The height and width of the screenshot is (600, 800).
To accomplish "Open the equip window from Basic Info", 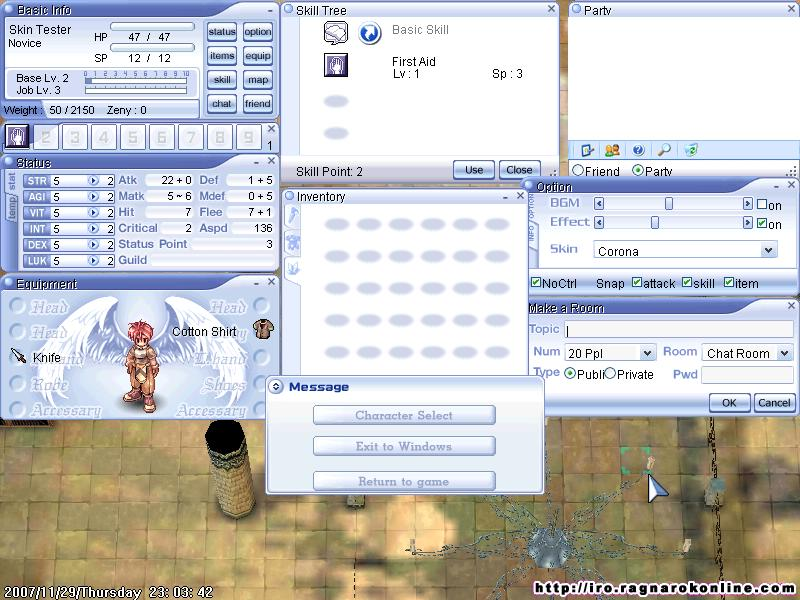I will pyautogui.click(x=258, y=56).
